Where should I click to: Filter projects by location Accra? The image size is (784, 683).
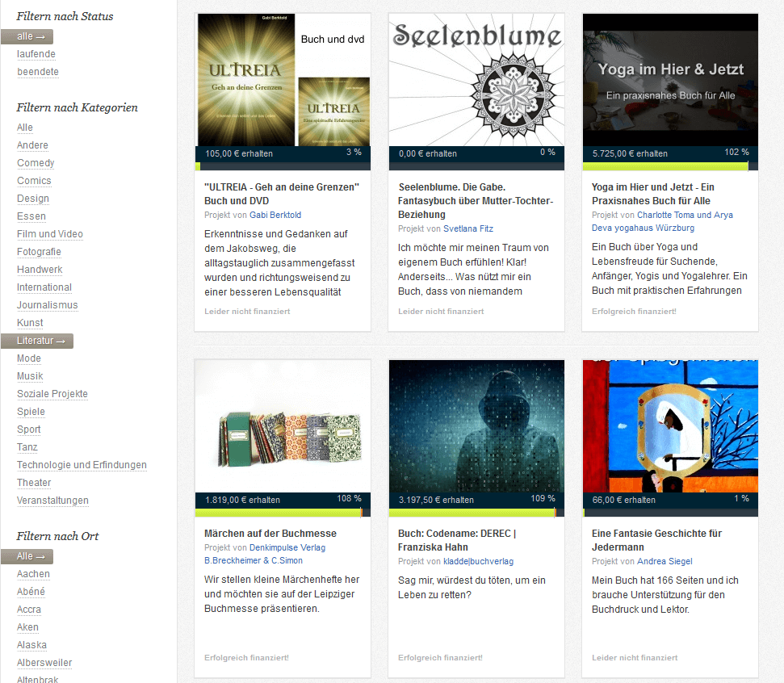[x=29, y=610]
